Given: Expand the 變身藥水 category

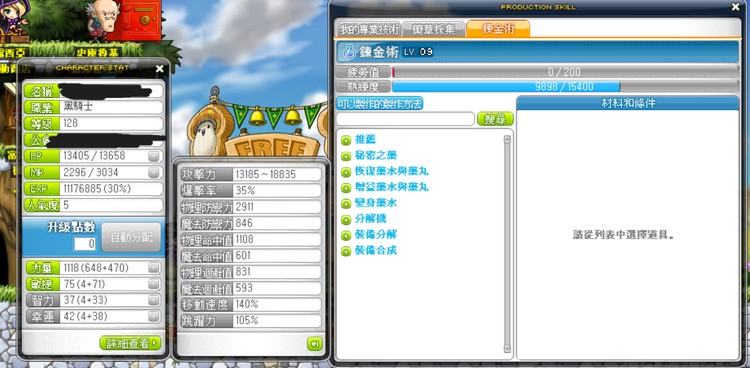Looking at the screenshot, I should pyautogui.click(x=346, y=204).
